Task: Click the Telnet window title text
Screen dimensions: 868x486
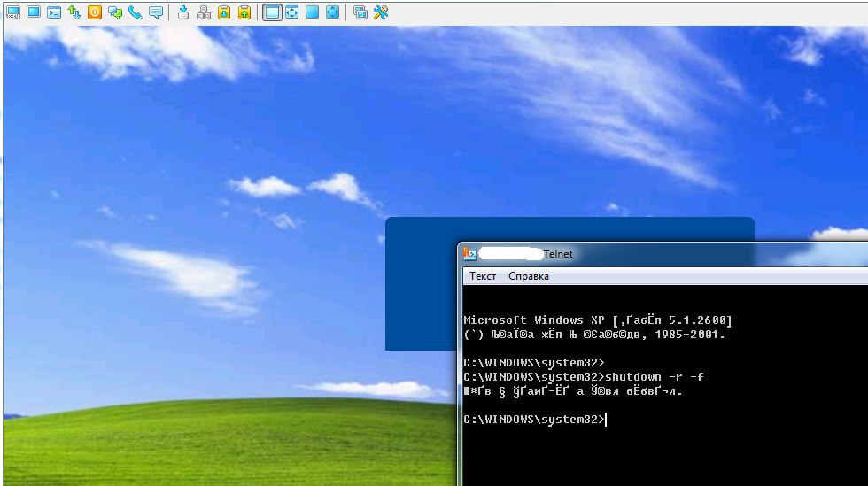Action: coord(557,253)
